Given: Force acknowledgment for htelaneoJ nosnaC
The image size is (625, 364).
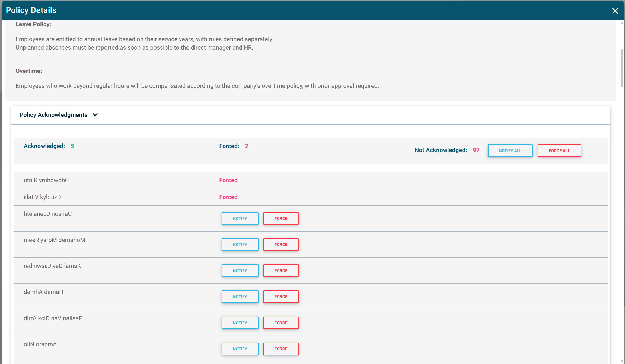Looking at the screenshot, I should pyautogui.click(x=281, y=218).
